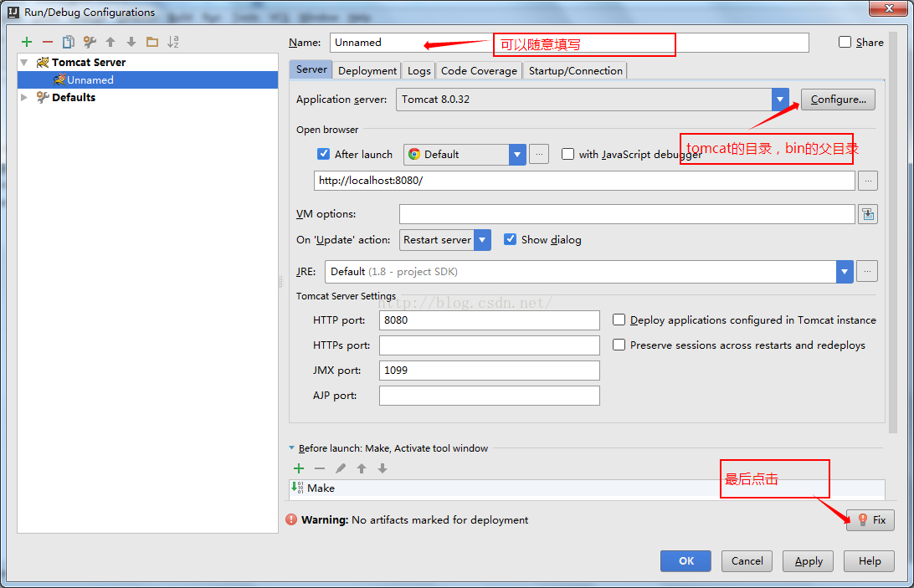Enable with JavaScript debugger checkbox

click(x=567, y=154)
